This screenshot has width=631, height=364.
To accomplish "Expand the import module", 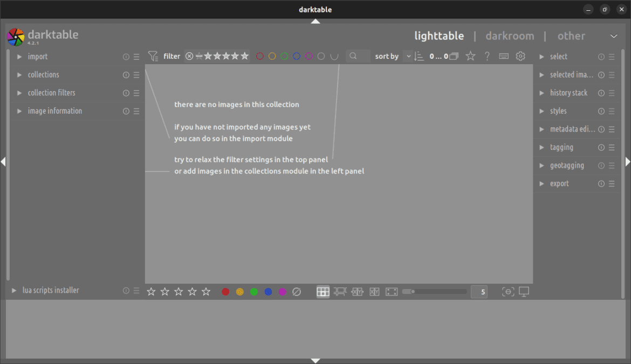I will (37, 56).
